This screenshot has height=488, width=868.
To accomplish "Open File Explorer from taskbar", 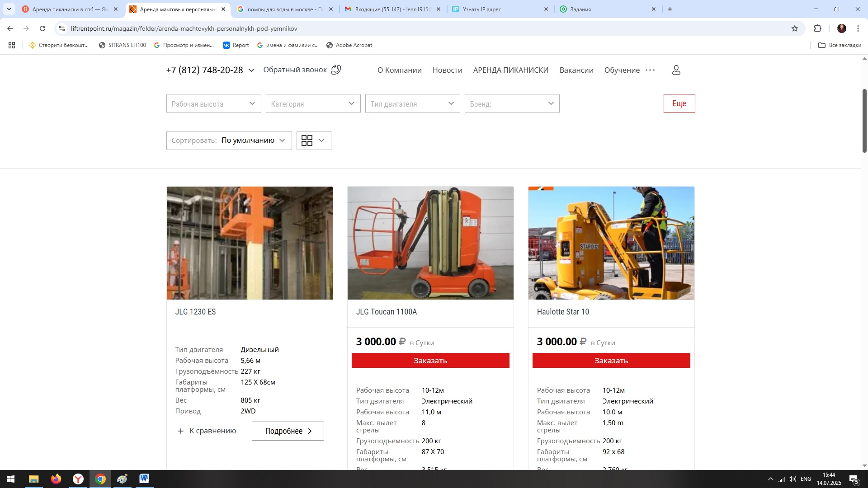I will click(x=34, y=479).
